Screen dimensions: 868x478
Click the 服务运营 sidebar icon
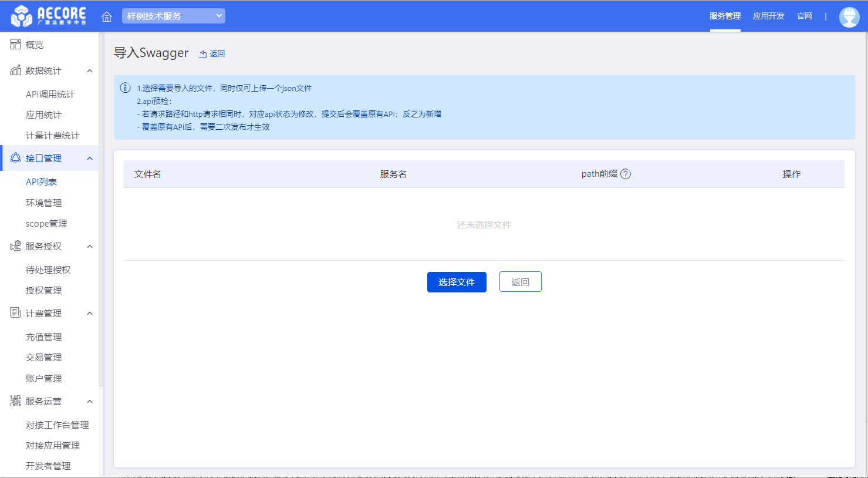coord(15,401)
